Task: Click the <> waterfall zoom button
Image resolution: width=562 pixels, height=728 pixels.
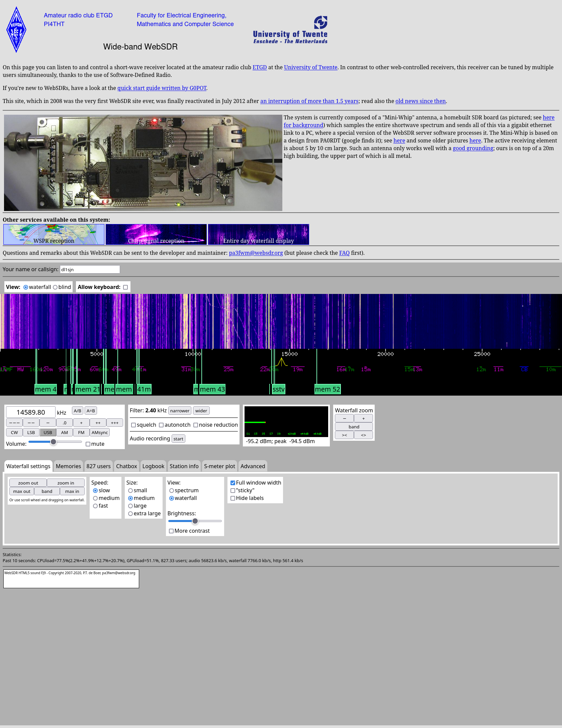Action: click(363, 435)
